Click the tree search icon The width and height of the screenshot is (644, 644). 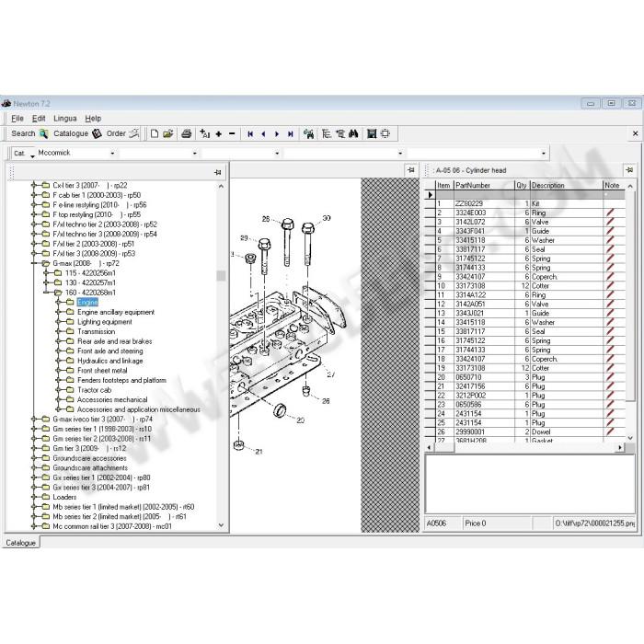(x=340, y=133)
